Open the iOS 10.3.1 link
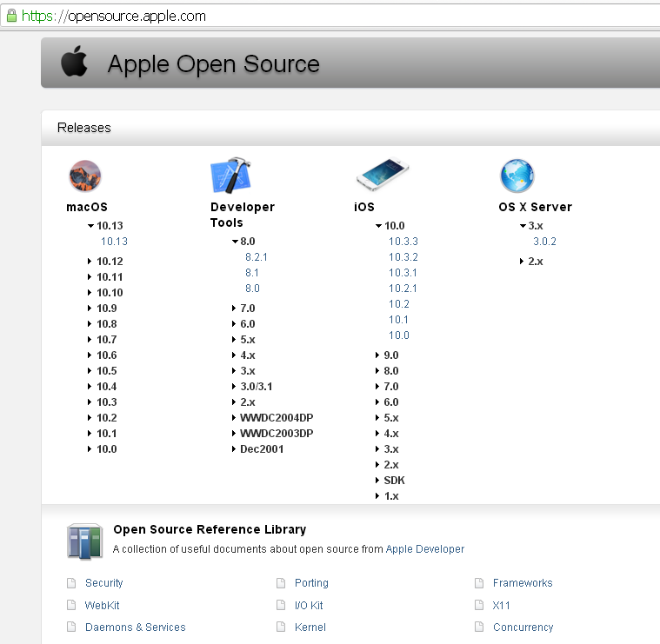 point(403,273)
